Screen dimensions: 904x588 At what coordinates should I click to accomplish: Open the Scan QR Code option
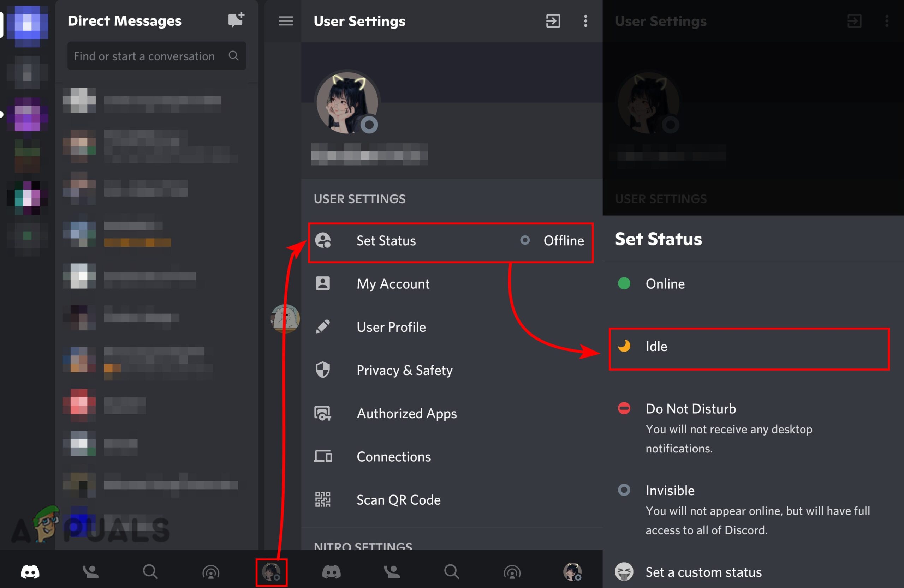point(398,500)
